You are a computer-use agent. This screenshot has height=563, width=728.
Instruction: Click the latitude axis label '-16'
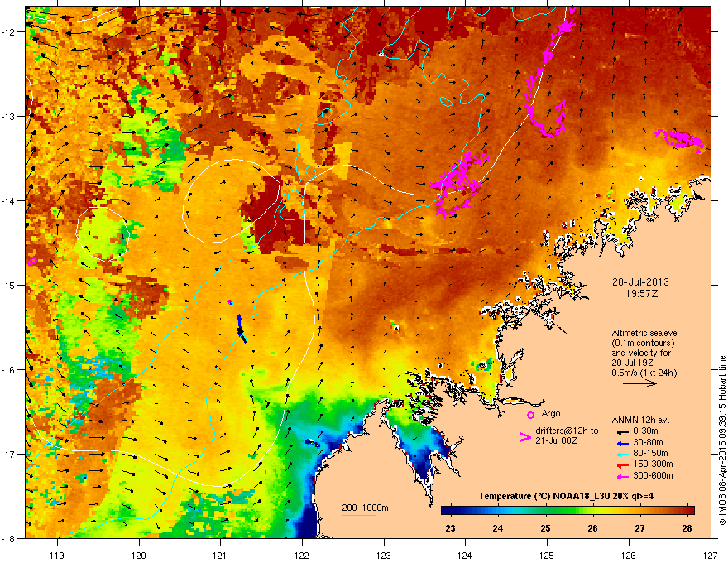click(8, 370)
